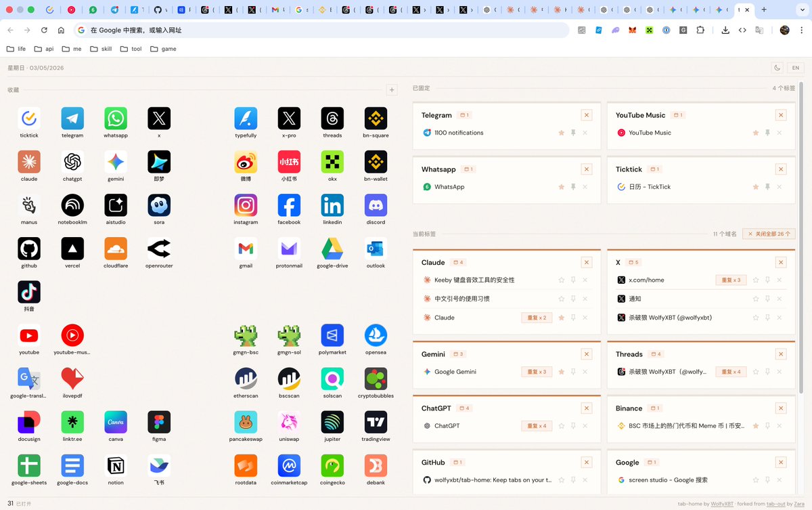Open the bn-square shortcut icon

(x=376, y=119)
